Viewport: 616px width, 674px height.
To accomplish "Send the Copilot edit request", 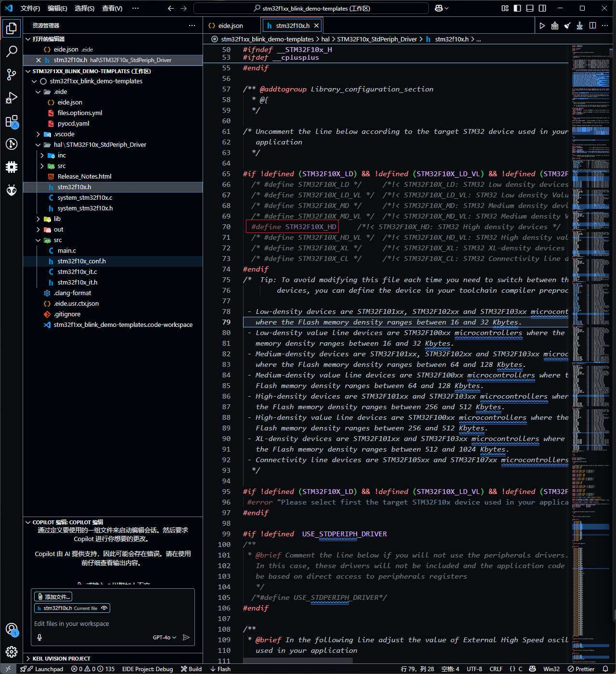I will coord(186,637).
